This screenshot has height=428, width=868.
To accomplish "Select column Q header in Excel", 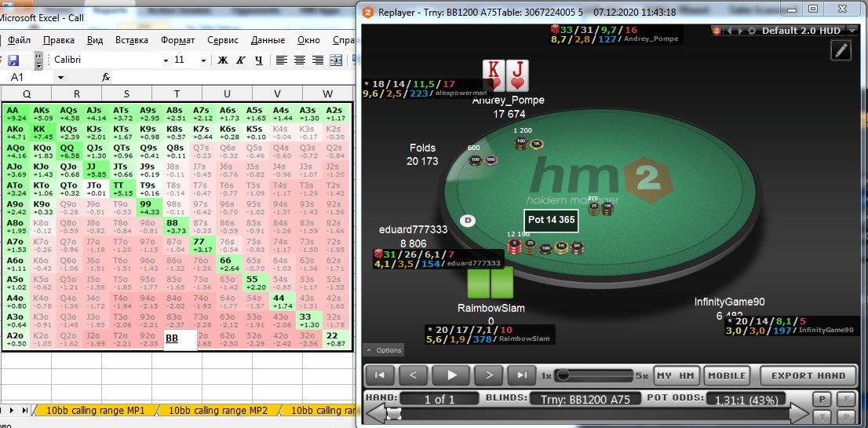I will [27, 93].
